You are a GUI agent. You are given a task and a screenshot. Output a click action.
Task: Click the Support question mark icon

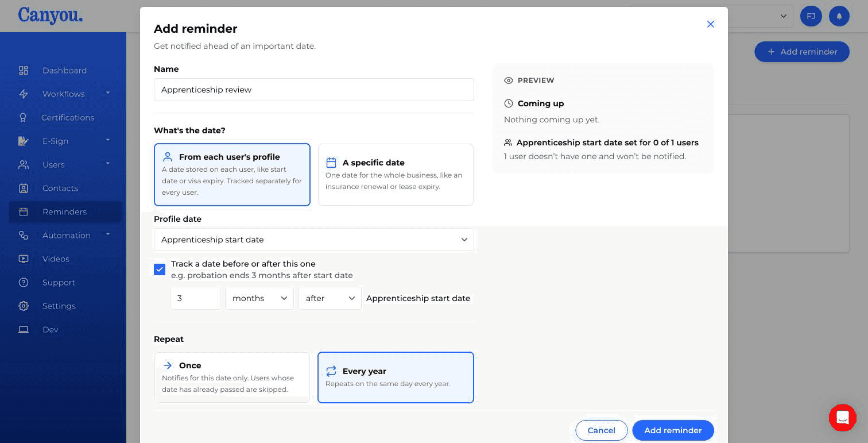point(24,283)
